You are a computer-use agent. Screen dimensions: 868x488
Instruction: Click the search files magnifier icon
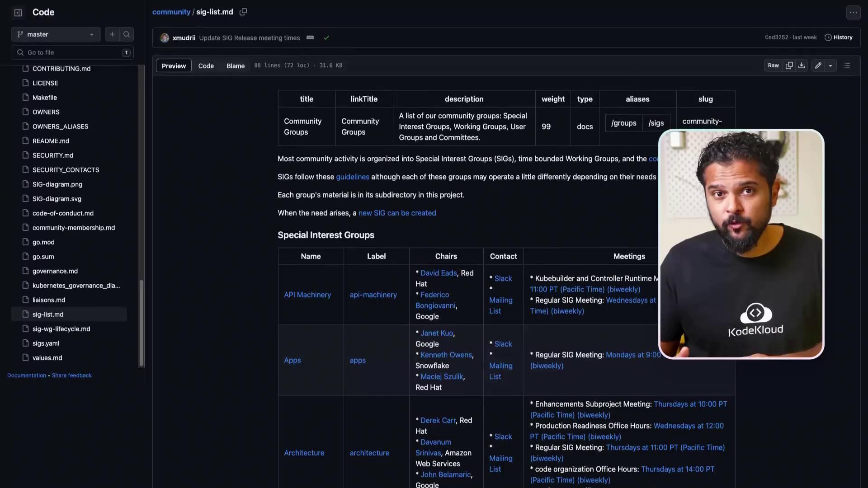point(127,34)
